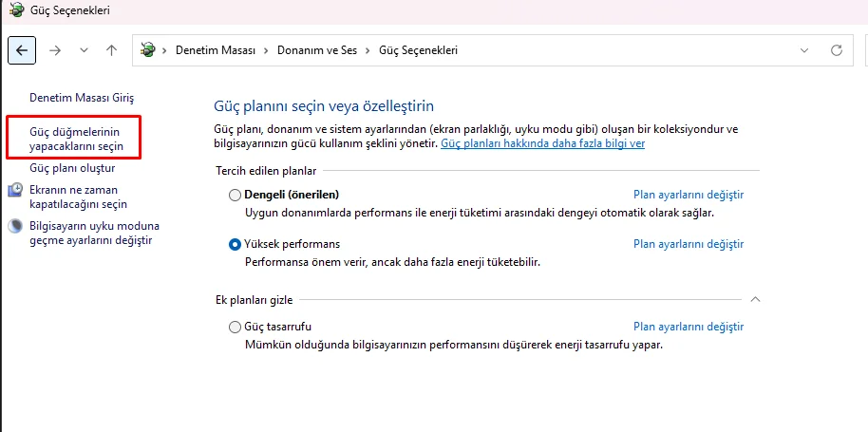Open the recent locations dropdown arrow
868x432 pixels.
83,50
